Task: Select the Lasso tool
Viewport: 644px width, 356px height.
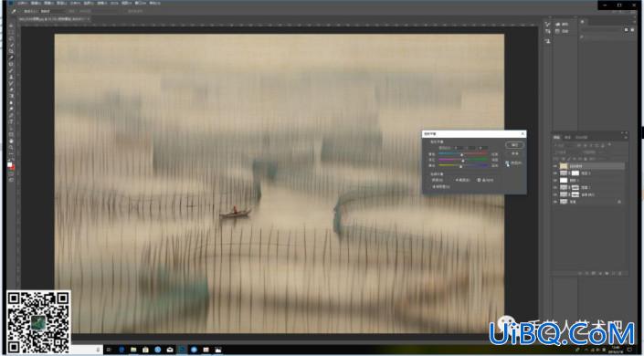Action: click(12, 38)
